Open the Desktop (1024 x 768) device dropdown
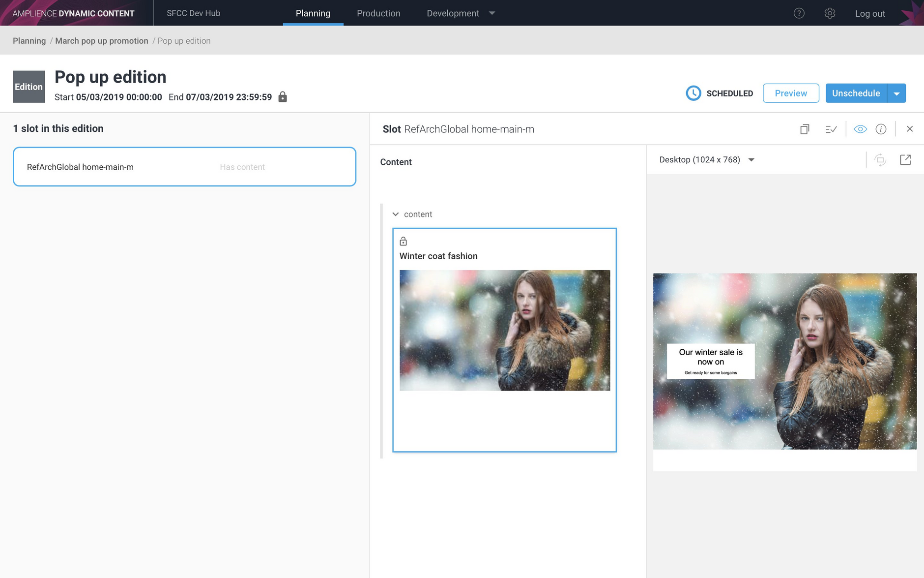This screenshot has width=924, height=578. (706, 159)
